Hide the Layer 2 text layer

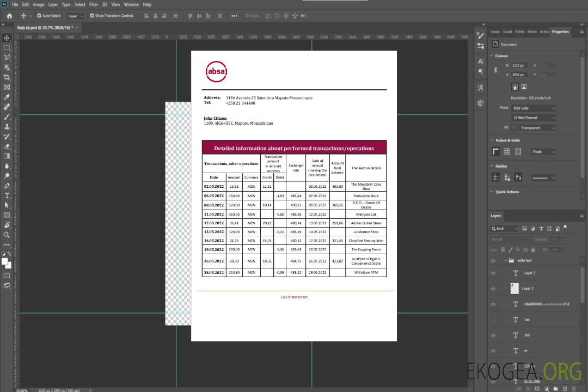[493, 273]
